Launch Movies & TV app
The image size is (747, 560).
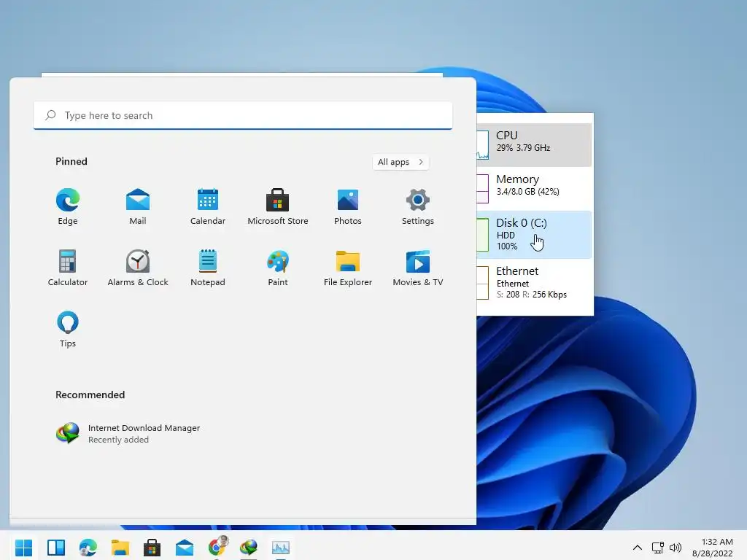[x=418, y=268]
